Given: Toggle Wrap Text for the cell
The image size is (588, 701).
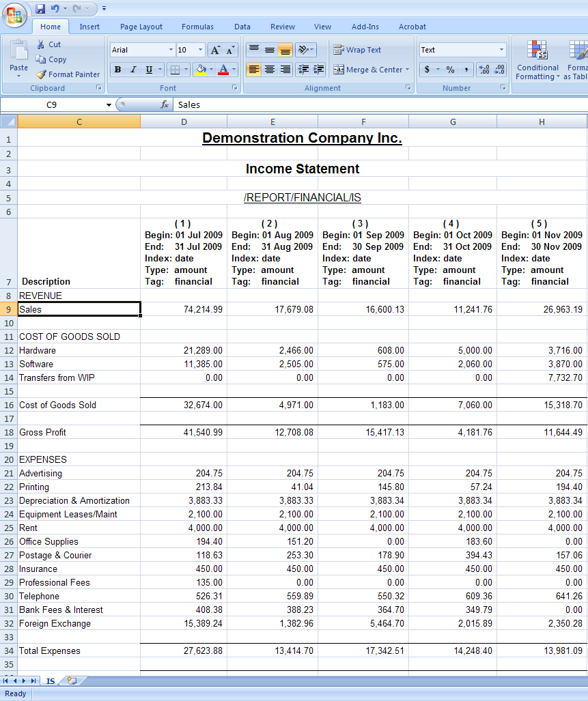Looking at the screenshot, I should coord(357,50).
